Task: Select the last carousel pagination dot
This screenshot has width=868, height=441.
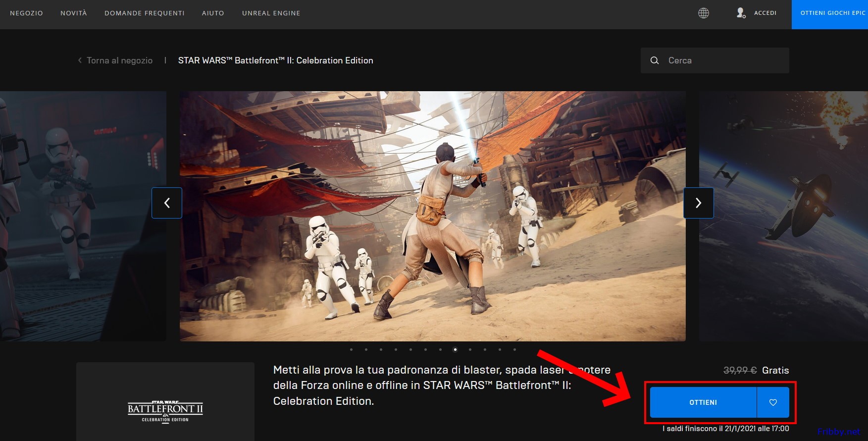Action: (x=514, y=349)
